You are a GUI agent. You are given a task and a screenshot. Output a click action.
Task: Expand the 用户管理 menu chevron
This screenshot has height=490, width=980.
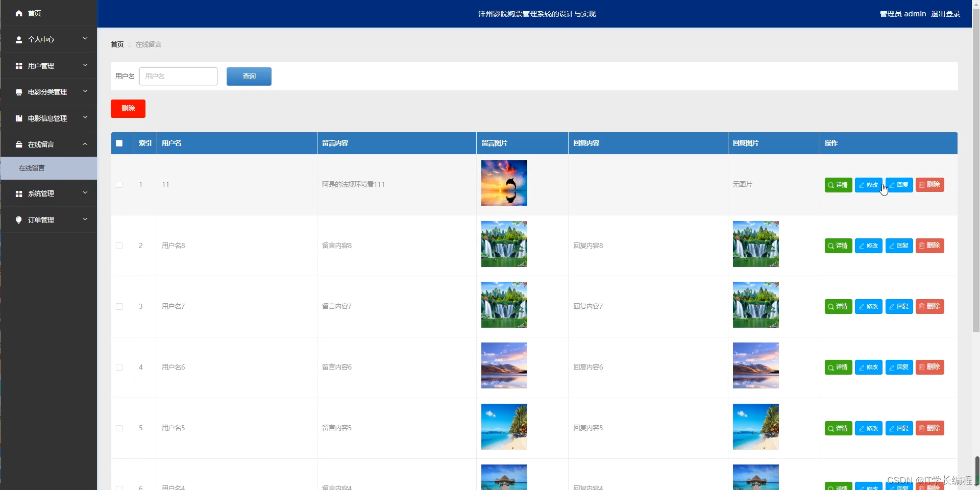pos(85,65)
